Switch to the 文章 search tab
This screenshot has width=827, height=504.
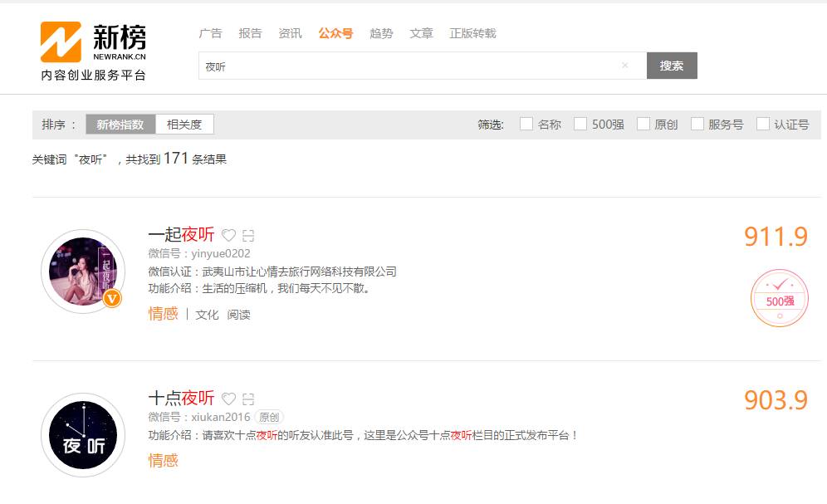421,33
